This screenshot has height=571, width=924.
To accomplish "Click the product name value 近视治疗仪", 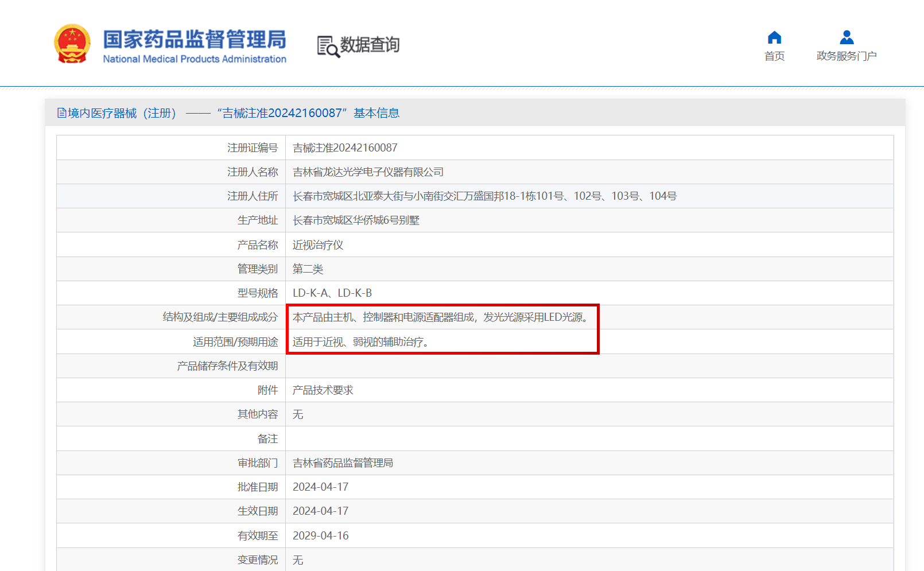I will click(x=318, y=245).
